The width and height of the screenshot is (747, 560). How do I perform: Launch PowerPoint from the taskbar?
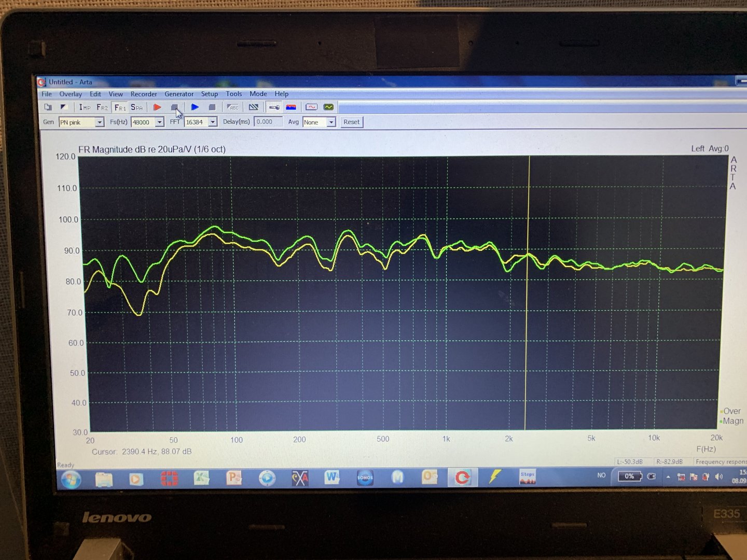click(x=234, y=478)
